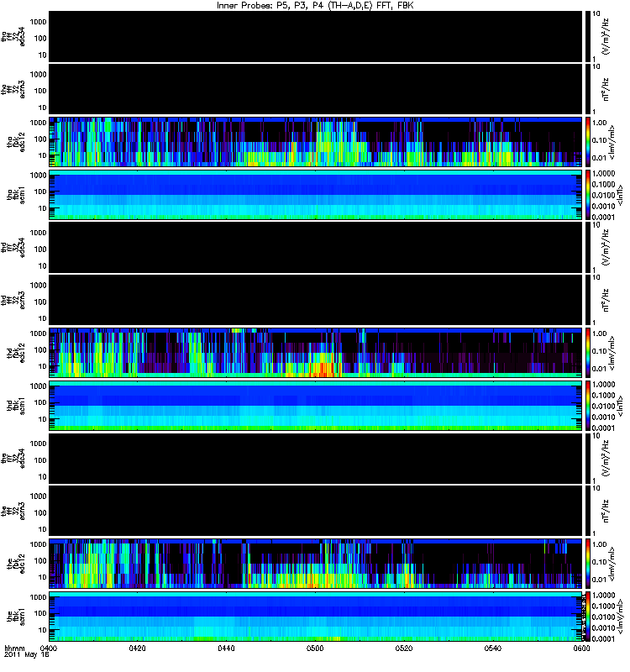
Task: Select the thd fbk edc12 panel label
Action: point(16,353)
